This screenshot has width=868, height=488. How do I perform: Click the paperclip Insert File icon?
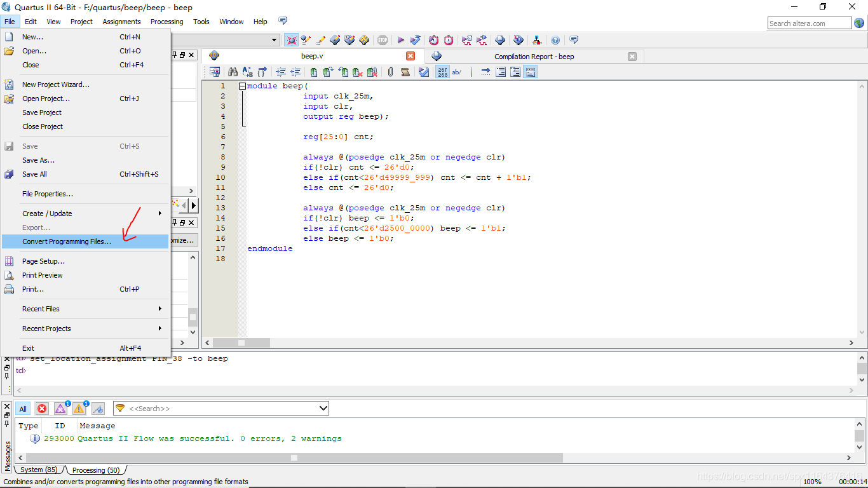tap(390, 72)
